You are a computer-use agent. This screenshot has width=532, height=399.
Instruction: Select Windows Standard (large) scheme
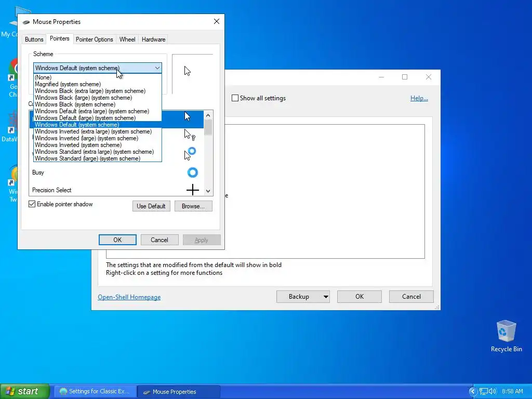(98, 158)
